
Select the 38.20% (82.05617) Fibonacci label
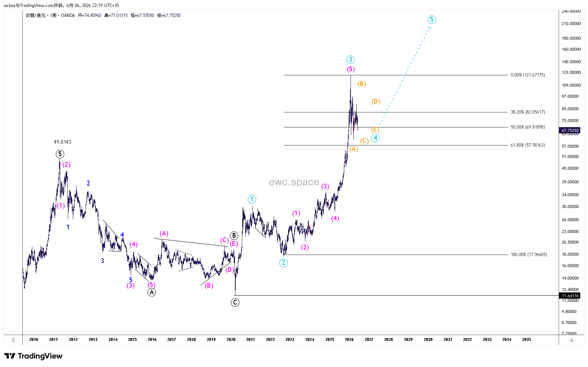(528, 112)
